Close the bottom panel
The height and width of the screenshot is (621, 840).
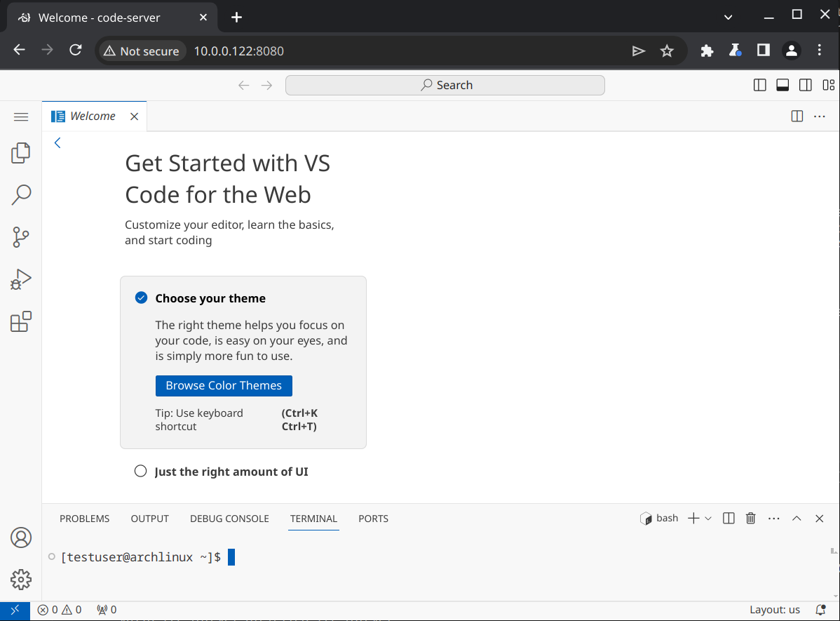(x=819, y=518)
